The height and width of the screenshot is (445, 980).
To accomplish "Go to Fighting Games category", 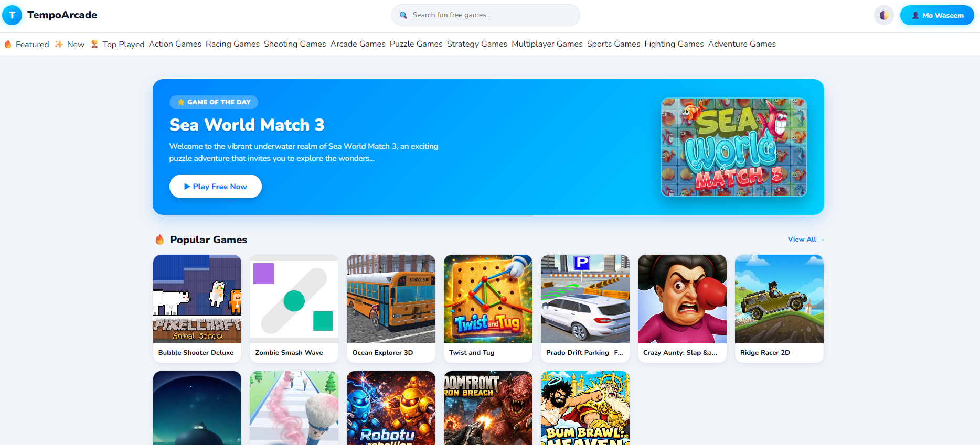I will (x=674, y=44).
